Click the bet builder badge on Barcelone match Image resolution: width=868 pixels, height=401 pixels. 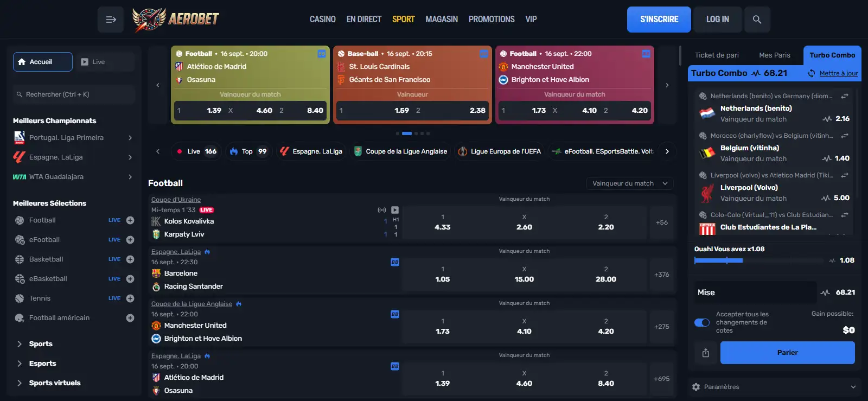click(395, 262)
